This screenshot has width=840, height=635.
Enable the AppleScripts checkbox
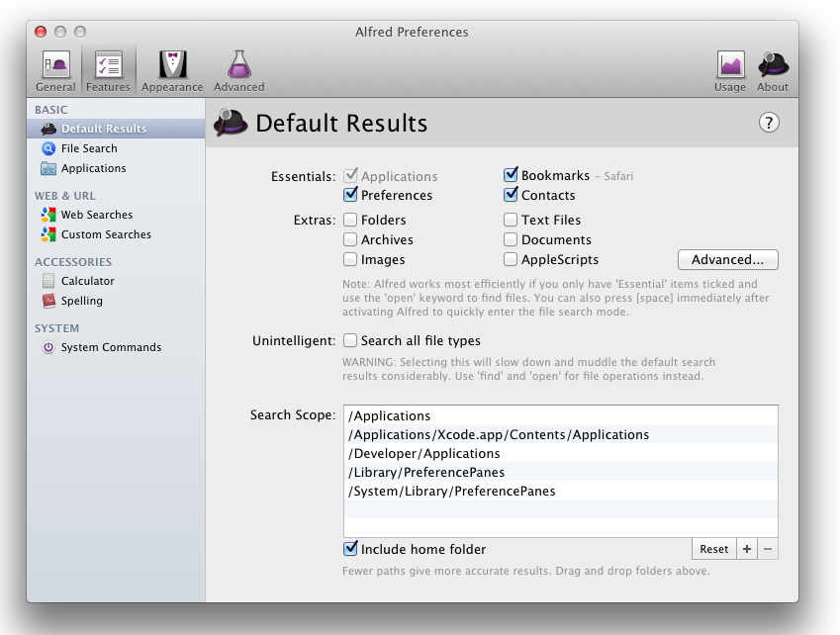click(511, 259)
